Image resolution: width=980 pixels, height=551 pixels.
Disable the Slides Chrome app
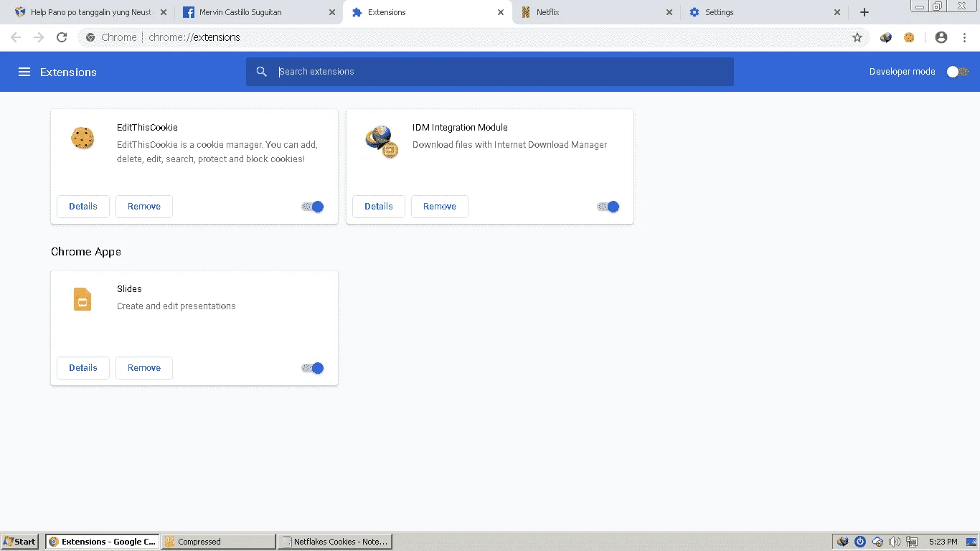tap(313, 368)
